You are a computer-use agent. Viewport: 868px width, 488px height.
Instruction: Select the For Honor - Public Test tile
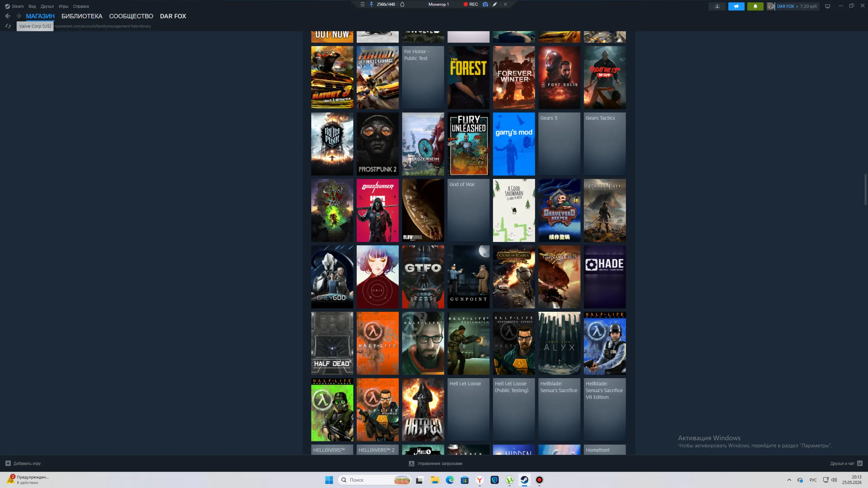pyautogui.click(x=423, y=78)
